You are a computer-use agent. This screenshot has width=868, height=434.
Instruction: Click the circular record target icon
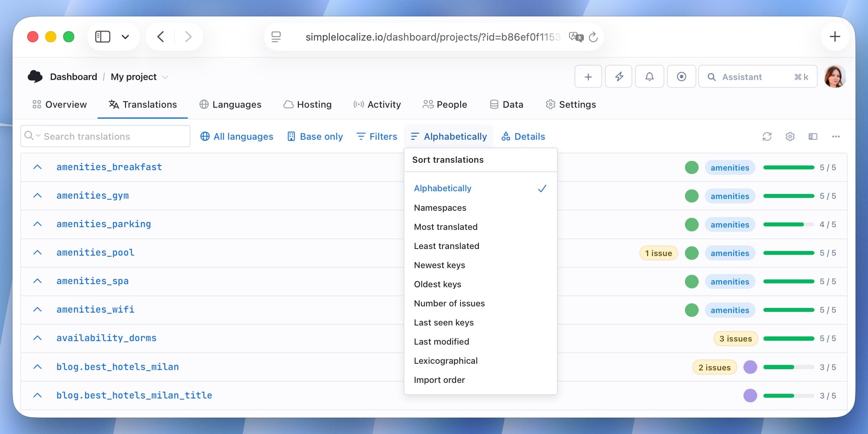[681, 76]
